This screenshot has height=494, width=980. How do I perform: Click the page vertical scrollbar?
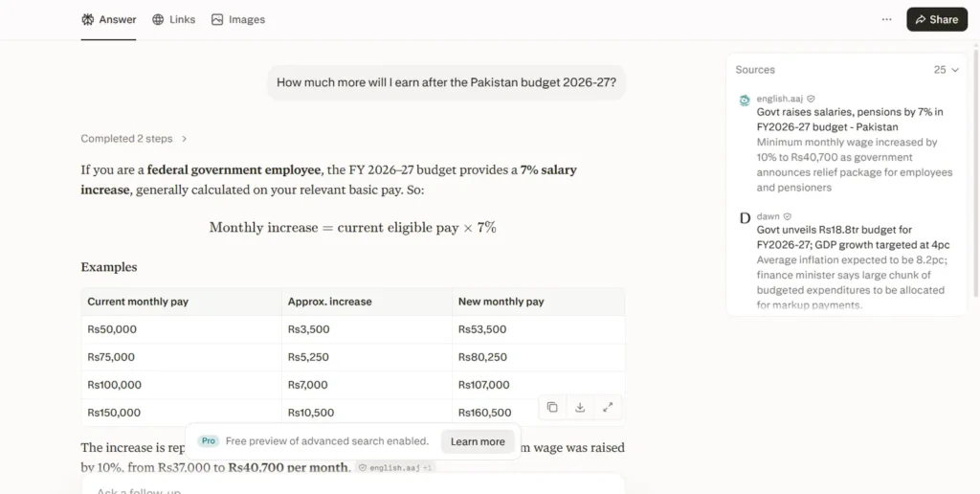(x=976, y=168)
